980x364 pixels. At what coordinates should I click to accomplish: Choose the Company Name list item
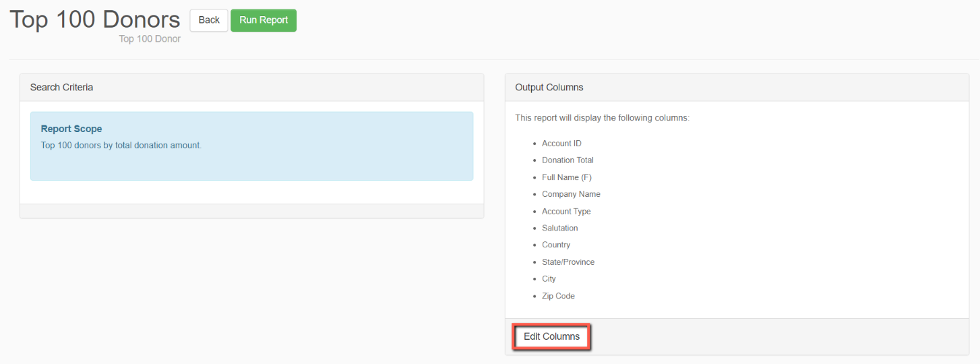coord(571,194)
